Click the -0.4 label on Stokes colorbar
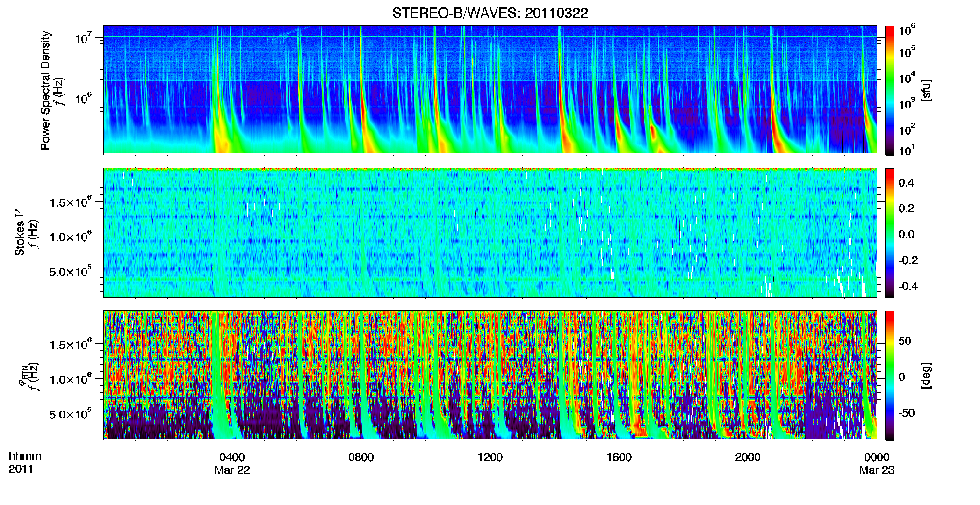Image resolution: width=980 pixels, height=505 pixels. pyautogui.click(x=908, y=286)
